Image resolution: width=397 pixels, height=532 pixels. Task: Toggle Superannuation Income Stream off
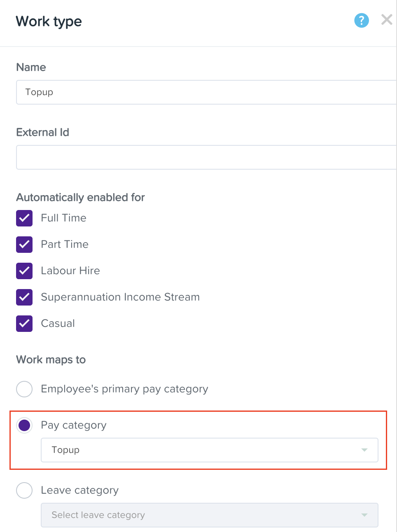[x=24, y=297]
